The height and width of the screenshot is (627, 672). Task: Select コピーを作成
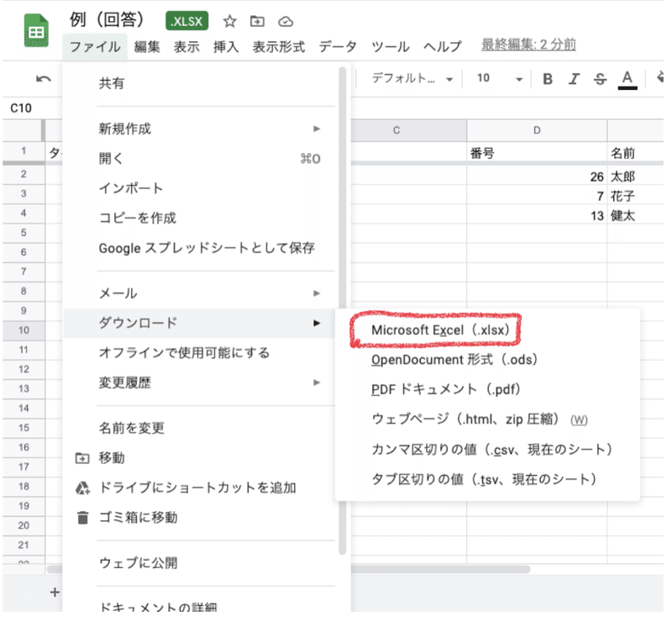click(x=199, y=218)
